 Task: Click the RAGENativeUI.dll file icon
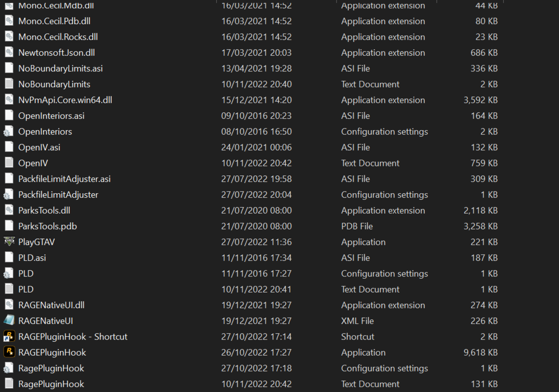click(x=9, y=305)
